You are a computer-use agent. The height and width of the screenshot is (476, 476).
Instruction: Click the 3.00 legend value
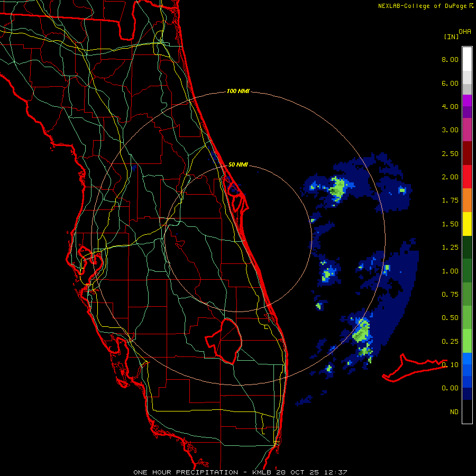tap(450, 130)
